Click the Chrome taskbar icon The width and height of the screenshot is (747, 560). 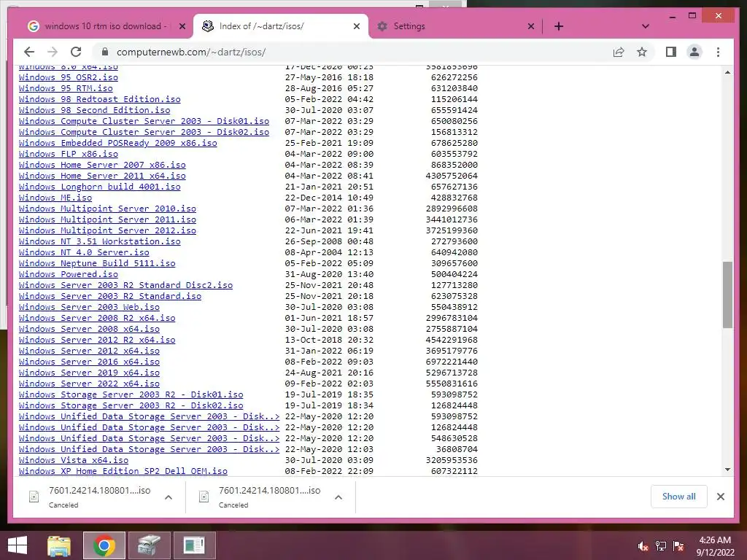104,545
